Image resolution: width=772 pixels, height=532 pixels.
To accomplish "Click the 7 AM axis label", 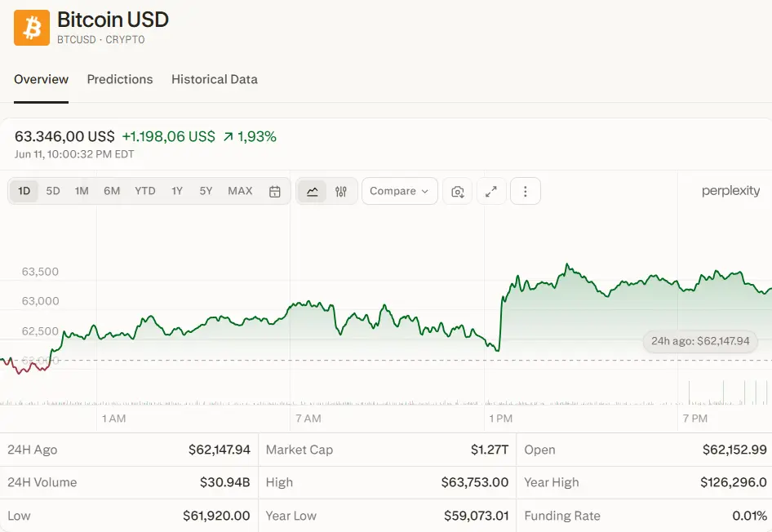I will tap(308, 419).
